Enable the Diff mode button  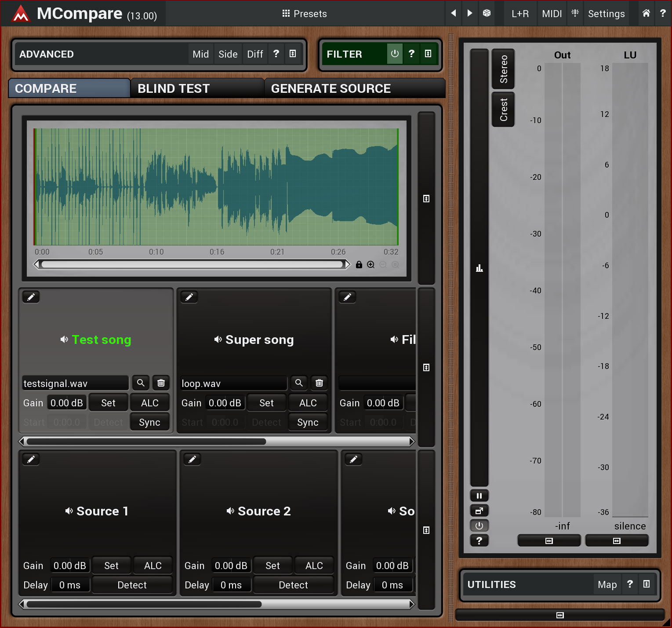click(x=255, y=54)
